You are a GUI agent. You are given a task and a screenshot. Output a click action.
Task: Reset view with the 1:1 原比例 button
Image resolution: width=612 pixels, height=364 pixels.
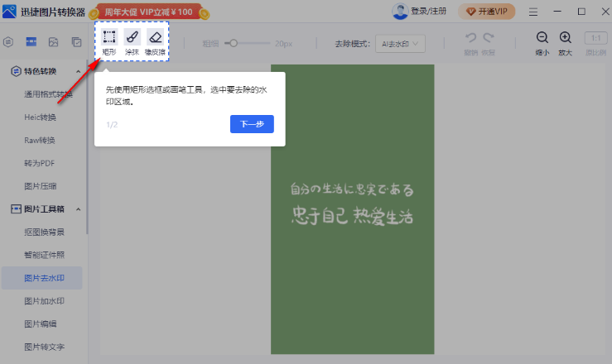595,38
